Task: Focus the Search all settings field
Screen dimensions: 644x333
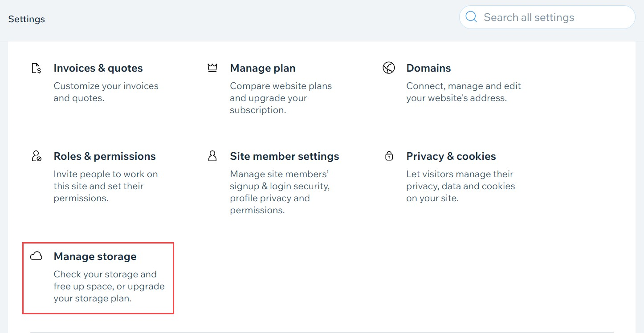Action: [547, 17]
